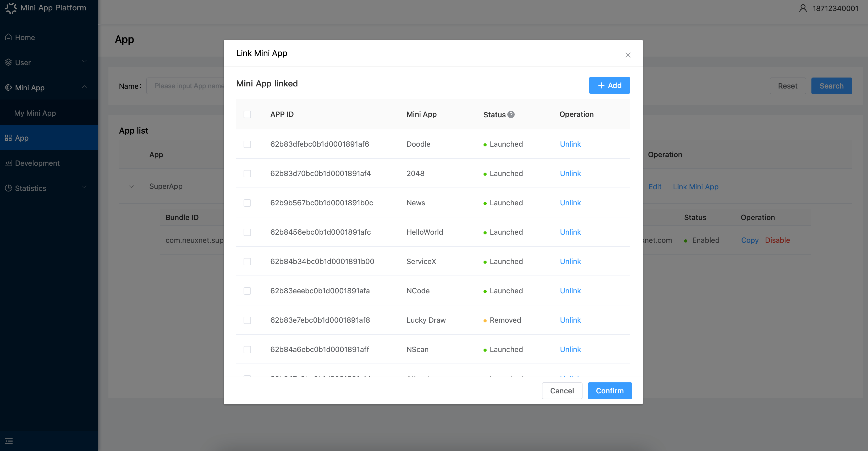
Task: Click APP ID 62b83dfebc0b1d0001891af6
Action: [320, 144]
